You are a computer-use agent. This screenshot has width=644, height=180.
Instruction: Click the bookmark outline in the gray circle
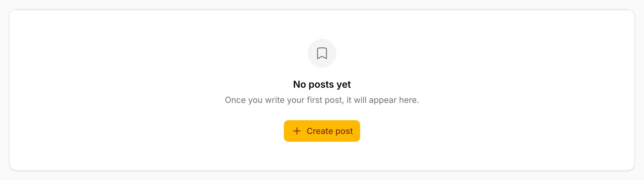[322, 53]
